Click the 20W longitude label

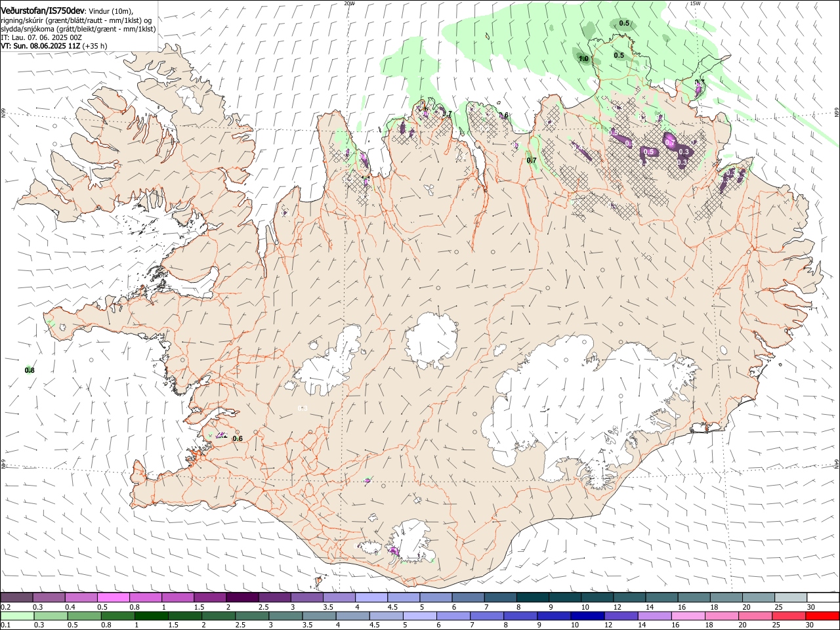[349, 3]
